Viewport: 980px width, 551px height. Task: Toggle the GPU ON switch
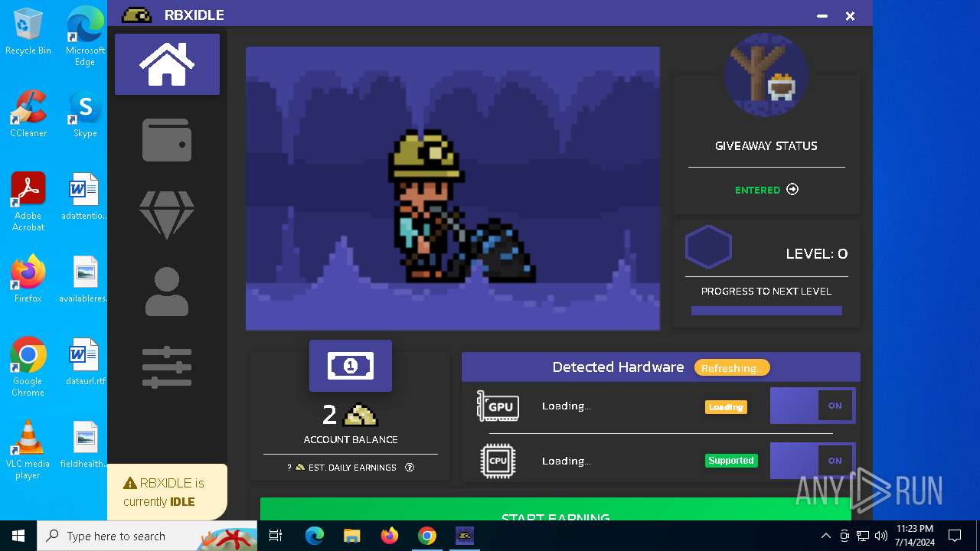tap(812, 406)
